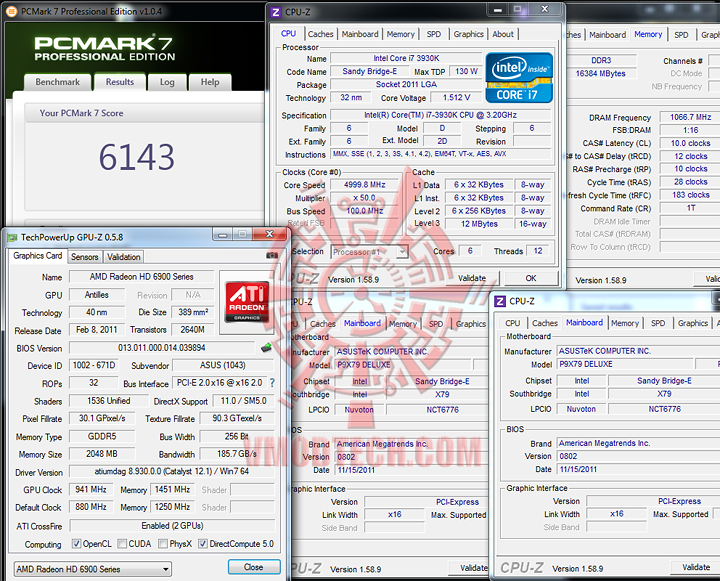Open the Caches tab in the top CPU-Z window
This screenshot has width=720, height=581.
(321, 34)
